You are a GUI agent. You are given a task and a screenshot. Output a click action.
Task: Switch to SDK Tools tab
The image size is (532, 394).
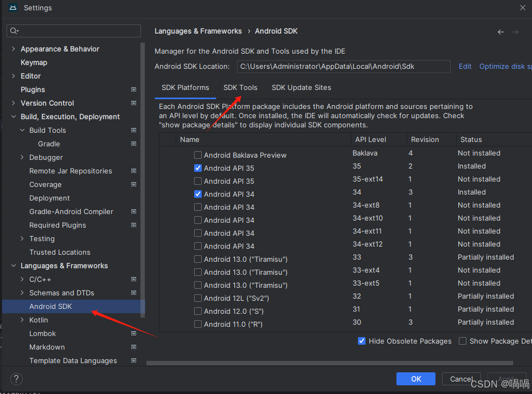click(x=240, y=87)
